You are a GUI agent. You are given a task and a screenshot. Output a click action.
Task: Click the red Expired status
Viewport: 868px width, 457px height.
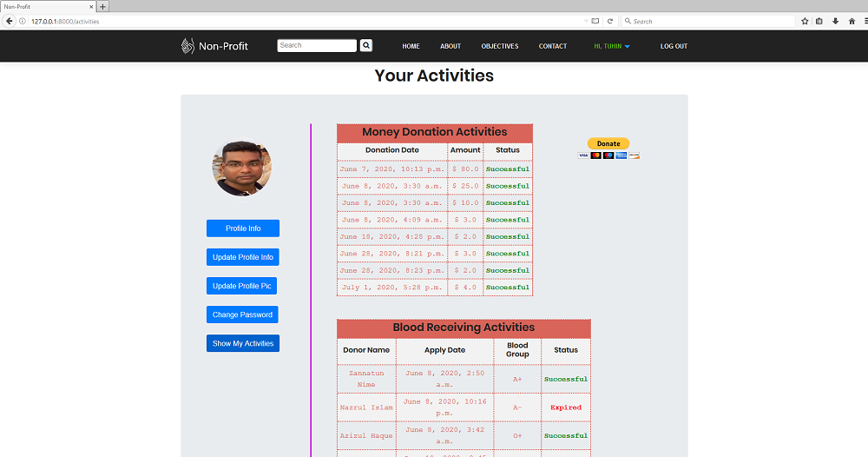coord(566,407)
